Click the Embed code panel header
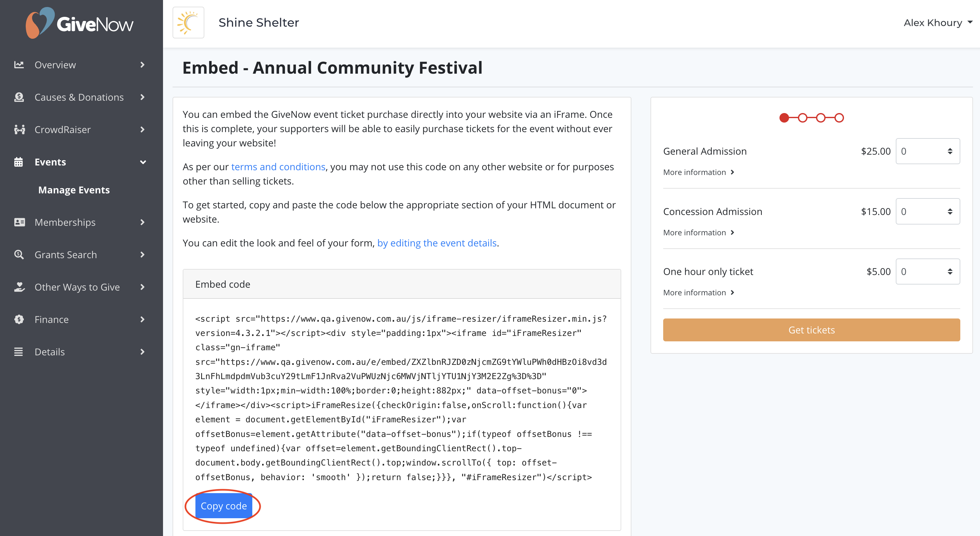 coord(402,284)
